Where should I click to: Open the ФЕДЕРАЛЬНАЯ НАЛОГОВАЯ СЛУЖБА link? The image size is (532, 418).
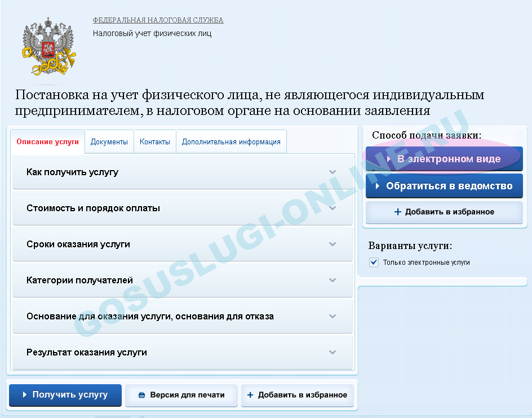click(x=158, y=20)
